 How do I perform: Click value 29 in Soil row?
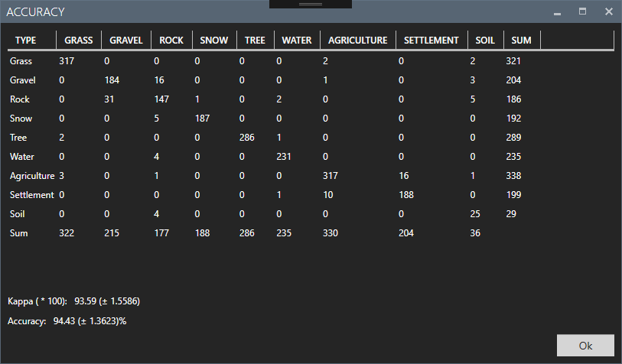[x=511, y=213]
